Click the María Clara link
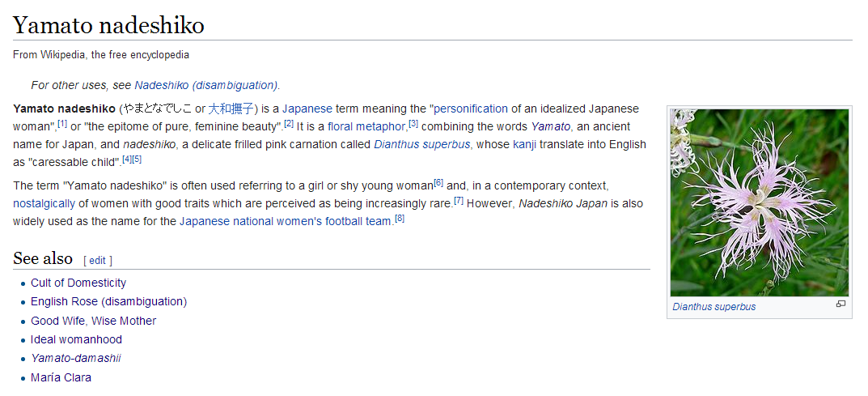 (x=61, y=377)
